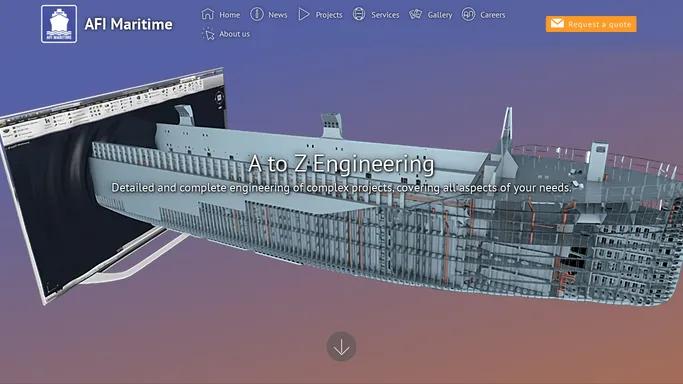Click the 'Detailed and complete engineering' subtitle text
Image resolution: width=683 pixels, height=384 pixels.
pyautogui.click(x=342, y=188)
